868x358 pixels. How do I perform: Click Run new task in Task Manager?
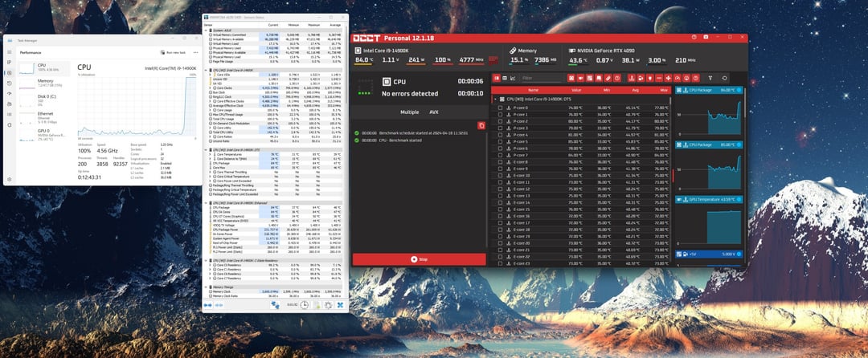pos(174,52)
